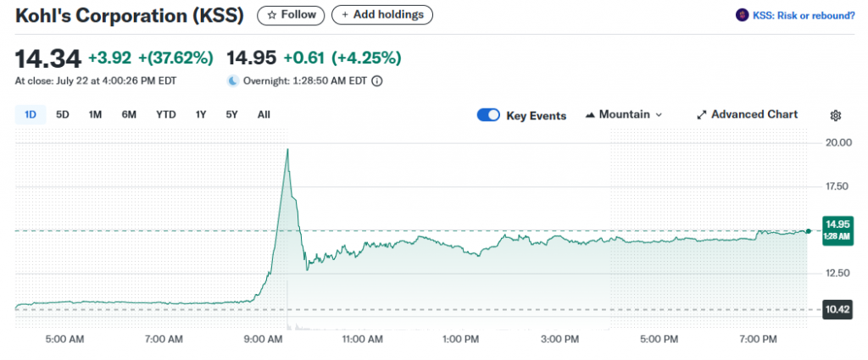Viewport: 868px width, 360px height.
Task: Click the +(37.62%) percent change
Action: pos(175,58)
